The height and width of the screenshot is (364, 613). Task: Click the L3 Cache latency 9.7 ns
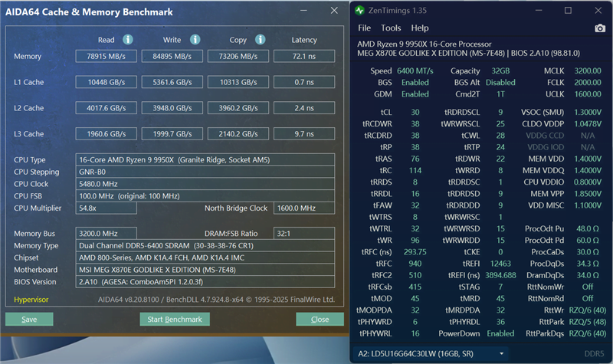coord(304,133)
